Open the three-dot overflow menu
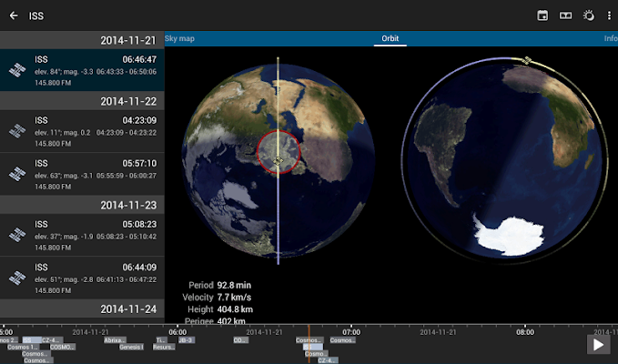Screen dimensions: 618x364 click(609, 15)
